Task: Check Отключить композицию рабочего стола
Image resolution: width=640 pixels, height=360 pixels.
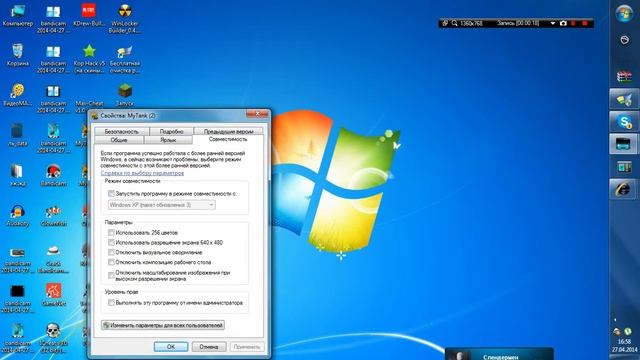Action: click(x=111, y=262)
